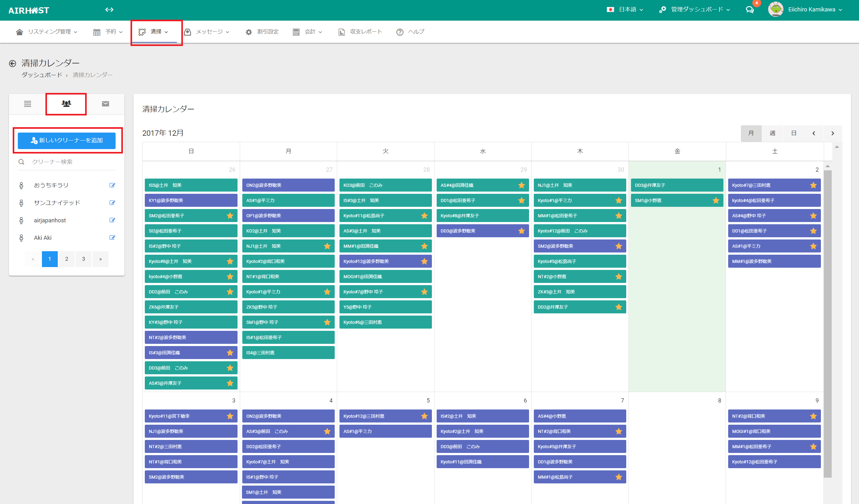The height and width of the screenshot is (504, 859).
Task: Switch to the cleaners group icon tab
Action: point(66,103)
